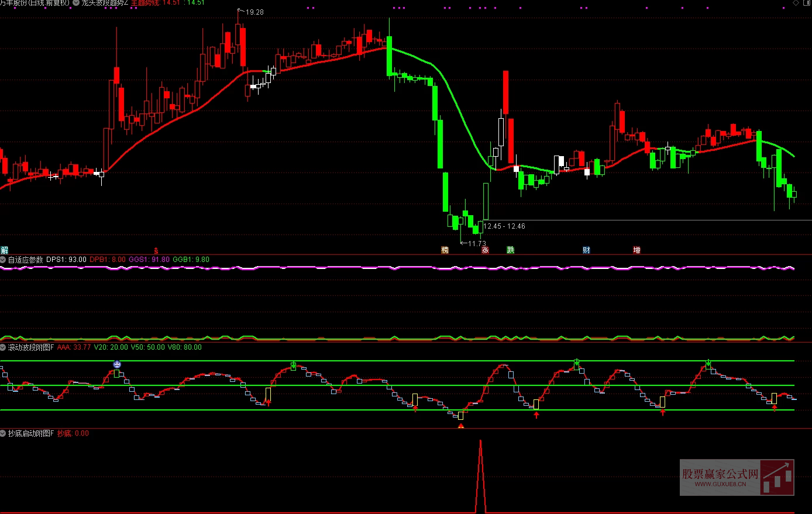Click the 股票赢家公式网 watermark logo

737,477
